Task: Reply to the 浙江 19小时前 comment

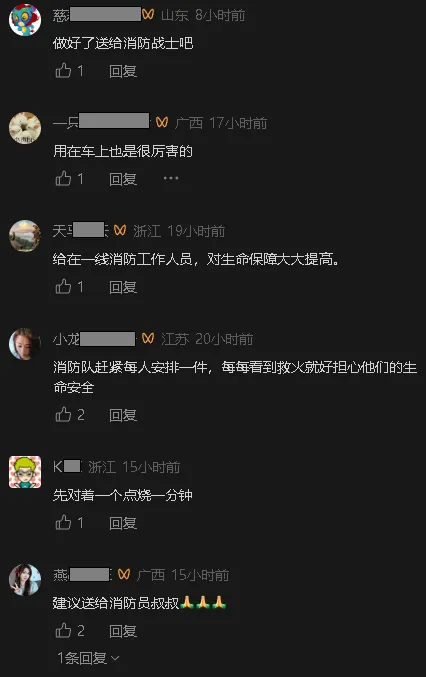Action: 123,287
